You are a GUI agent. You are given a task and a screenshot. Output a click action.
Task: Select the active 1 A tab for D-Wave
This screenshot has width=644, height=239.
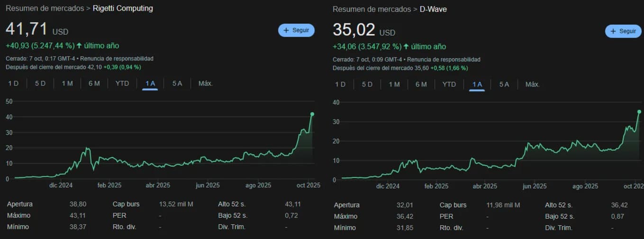(x=477, y=84)
